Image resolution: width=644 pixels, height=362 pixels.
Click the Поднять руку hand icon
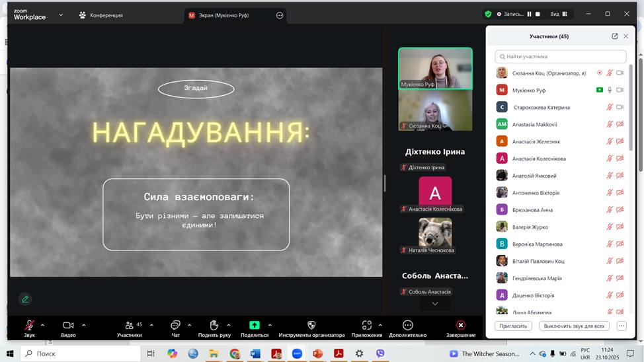(x=214, y=325)
